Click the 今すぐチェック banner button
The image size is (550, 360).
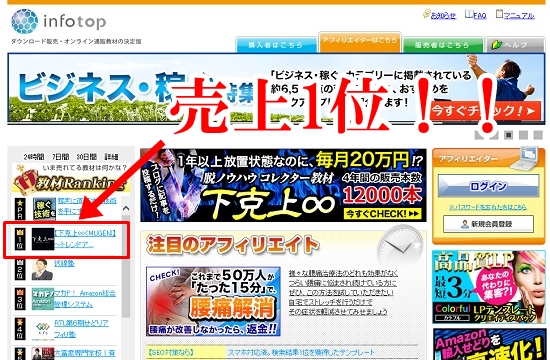(485, 111)
